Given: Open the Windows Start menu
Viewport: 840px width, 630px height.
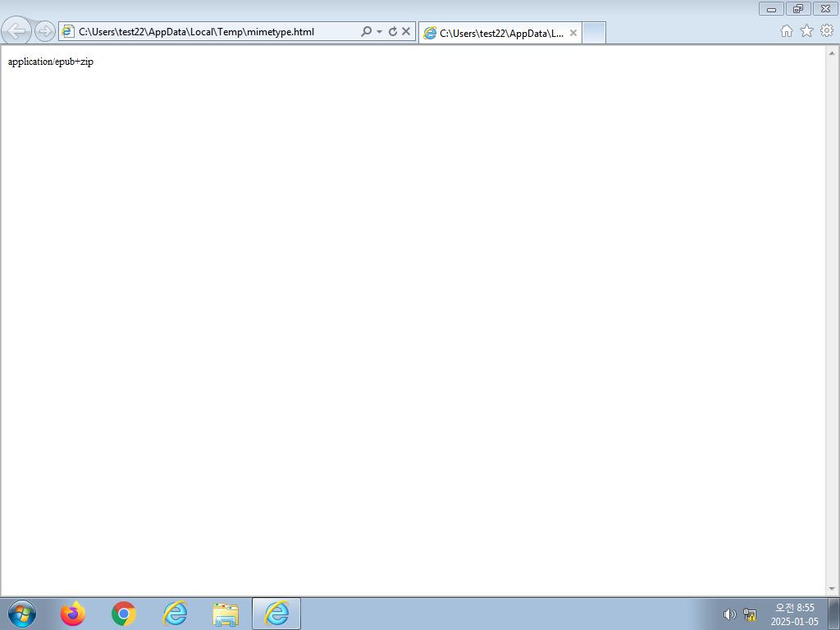Looking at the screenshot, I should tap(22, 614).
